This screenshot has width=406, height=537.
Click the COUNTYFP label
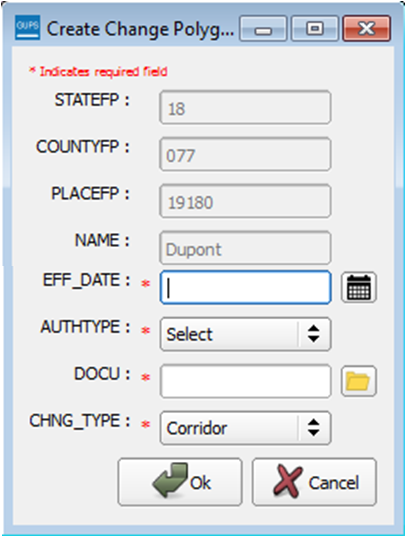[x=83, y=147]
